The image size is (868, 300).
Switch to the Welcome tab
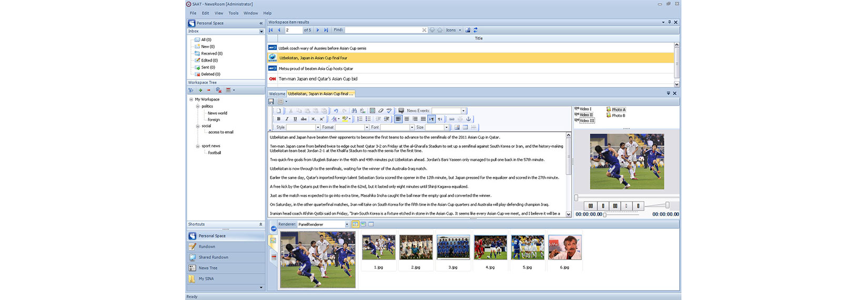[277, 94]
